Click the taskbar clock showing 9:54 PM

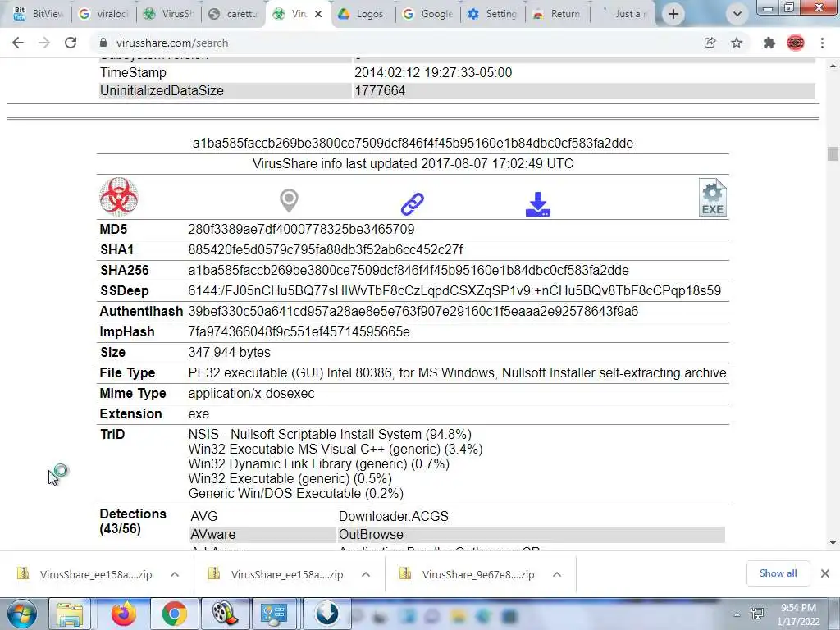tap(798, 614)
